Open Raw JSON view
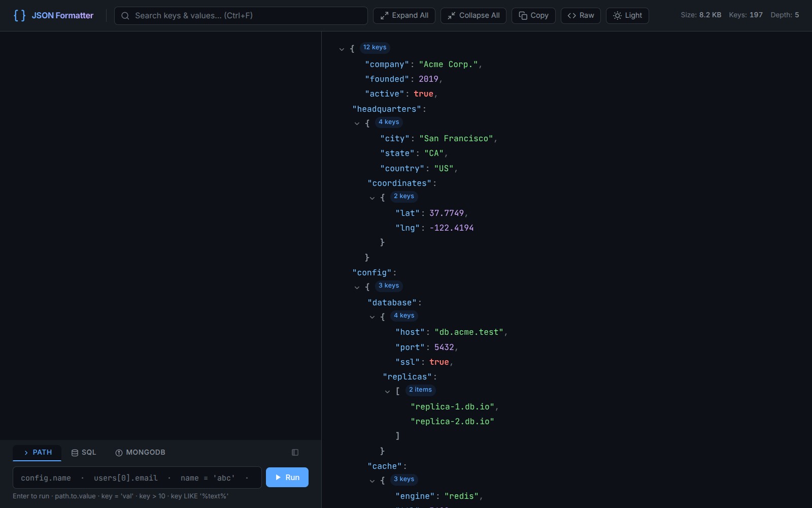 click(580, 15)
